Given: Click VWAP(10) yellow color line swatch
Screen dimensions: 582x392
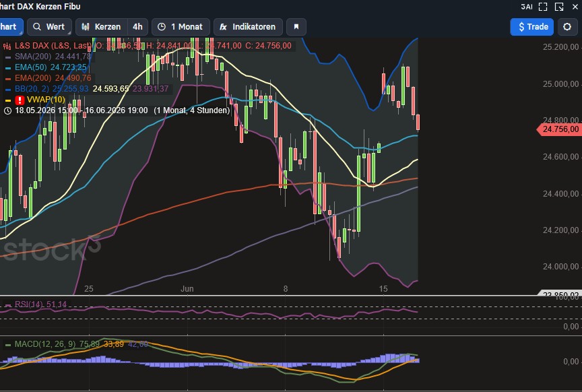Looking at the screenshot, I should [8, 100].
